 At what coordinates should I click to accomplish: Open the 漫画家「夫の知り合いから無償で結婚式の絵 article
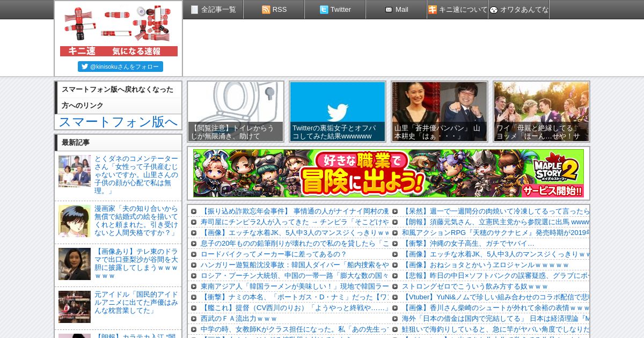coord(136,221)
